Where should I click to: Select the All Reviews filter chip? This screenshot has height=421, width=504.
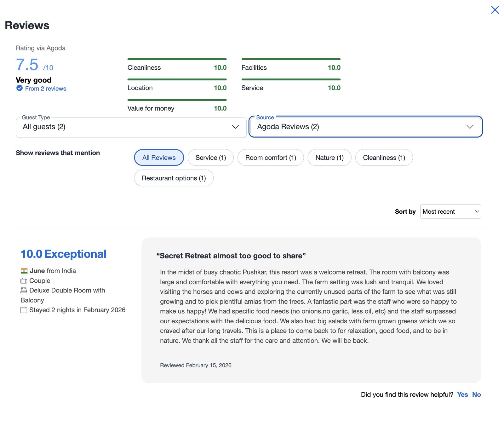(159, 158)
